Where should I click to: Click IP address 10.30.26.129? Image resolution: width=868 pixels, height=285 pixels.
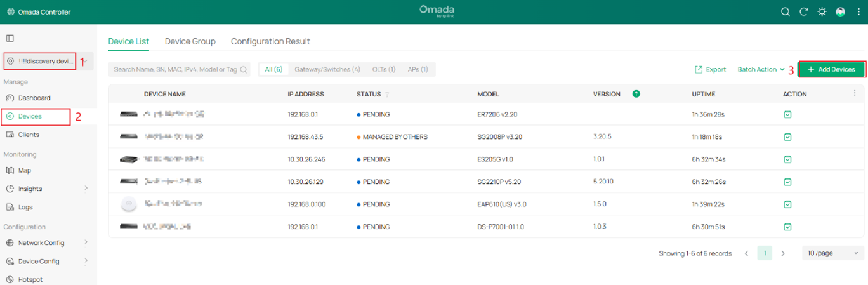point(306,182)
